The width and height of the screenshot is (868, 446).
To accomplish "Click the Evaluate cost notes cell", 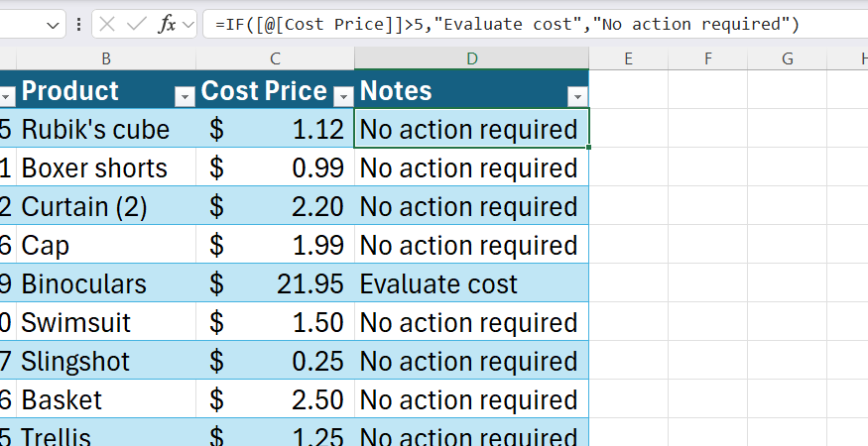I will click(471, 283).
